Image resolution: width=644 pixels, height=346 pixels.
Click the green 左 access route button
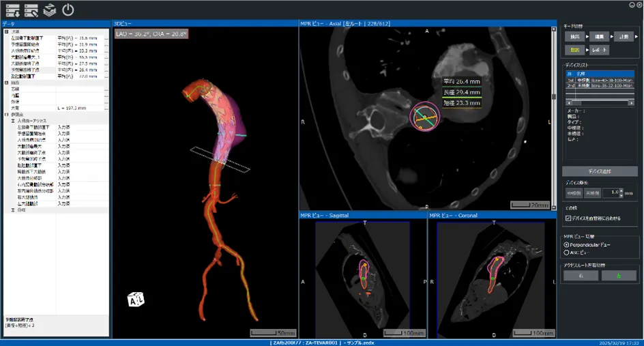tap(619, 276)
